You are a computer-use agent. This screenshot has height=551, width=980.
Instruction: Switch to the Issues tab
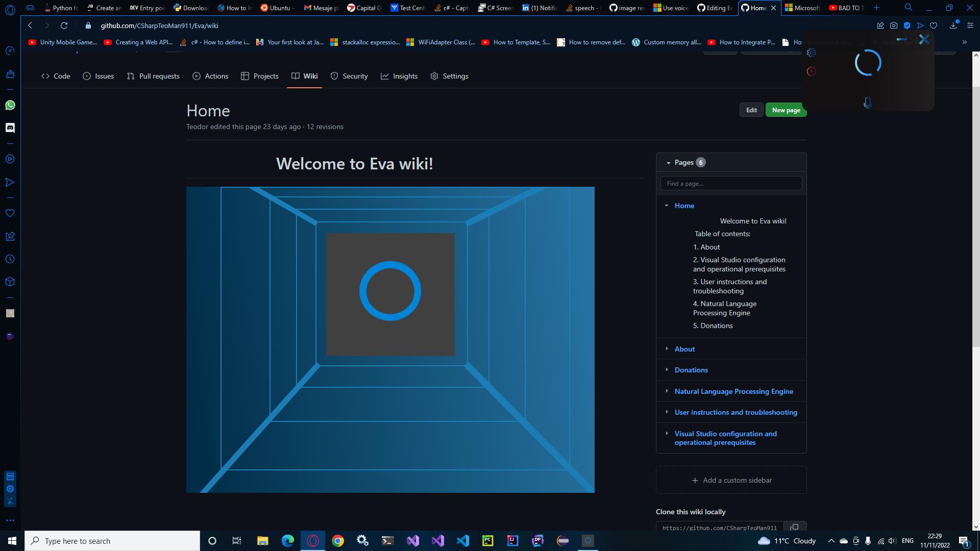99,76
